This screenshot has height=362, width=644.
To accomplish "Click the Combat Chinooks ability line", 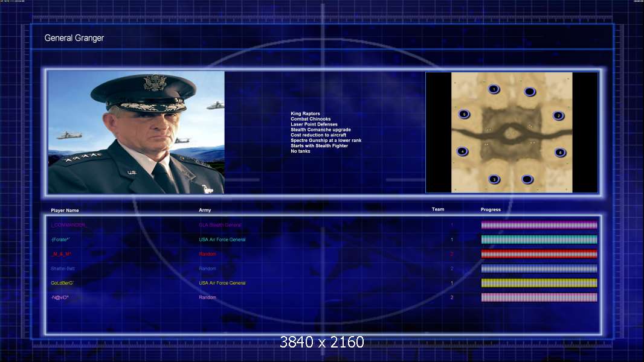I will 311,119.
